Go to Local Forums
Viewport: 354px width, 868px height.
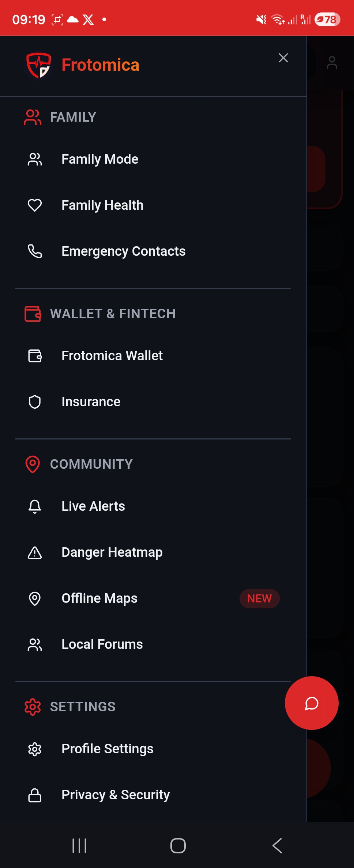tap(102, 644)
